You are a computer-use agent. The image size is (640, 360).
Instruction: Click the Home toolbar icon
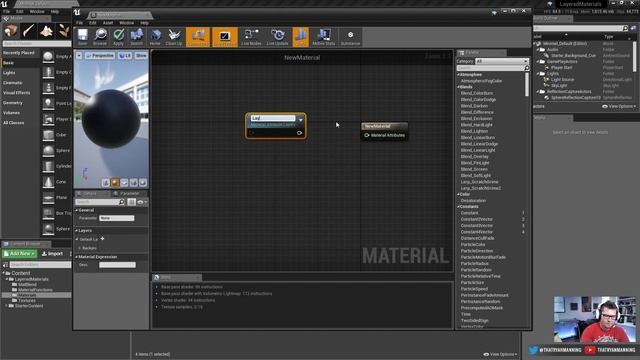(155, 37)
